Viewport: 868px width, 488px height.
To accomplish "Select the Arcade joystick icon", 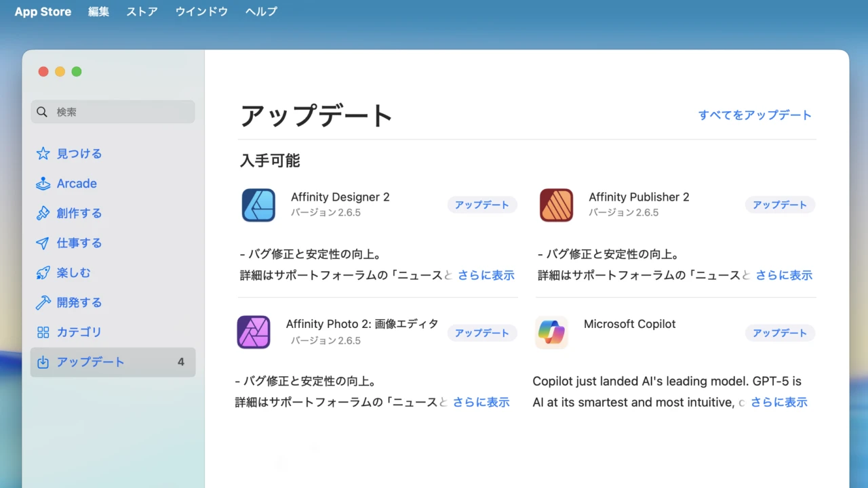I will click(x=43, y=184).
